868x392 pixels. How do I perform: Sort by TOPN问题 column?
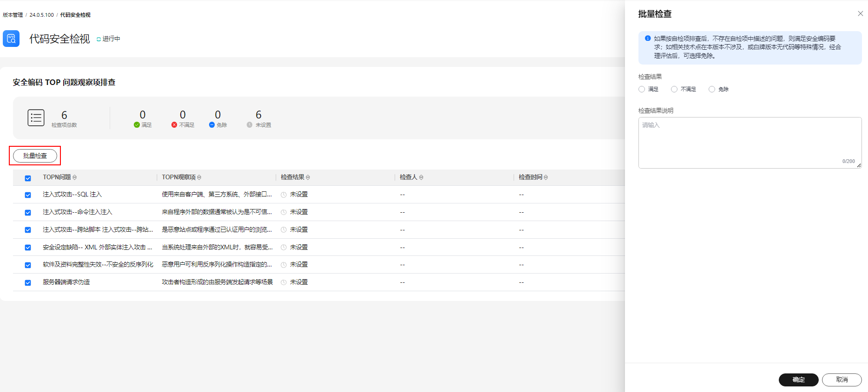[x=75, y=177]
